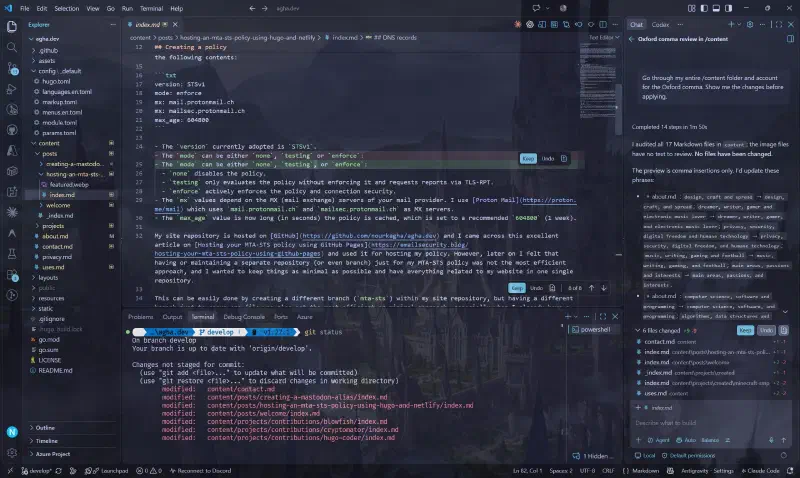Keep the inline mode line change
The width and height of the screenshot is (800, 478).
click(528, 159)
